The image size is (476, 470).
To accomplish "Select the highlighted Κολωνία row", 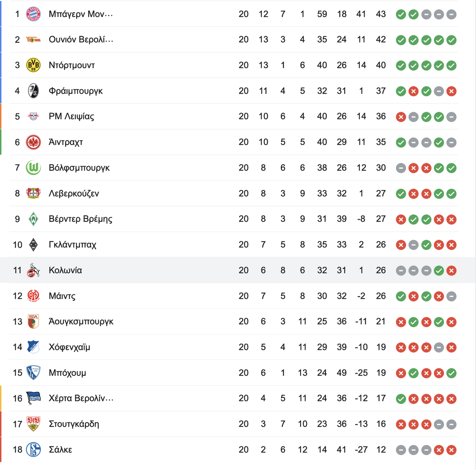I will pyautogui.click(x=229, y=270).
